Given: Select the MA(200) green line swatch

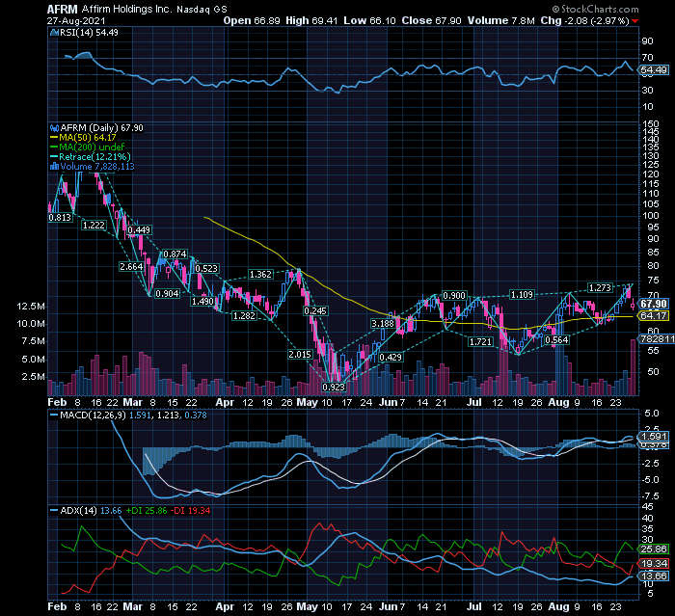Looking at the screenshot, I should [54, 147].
